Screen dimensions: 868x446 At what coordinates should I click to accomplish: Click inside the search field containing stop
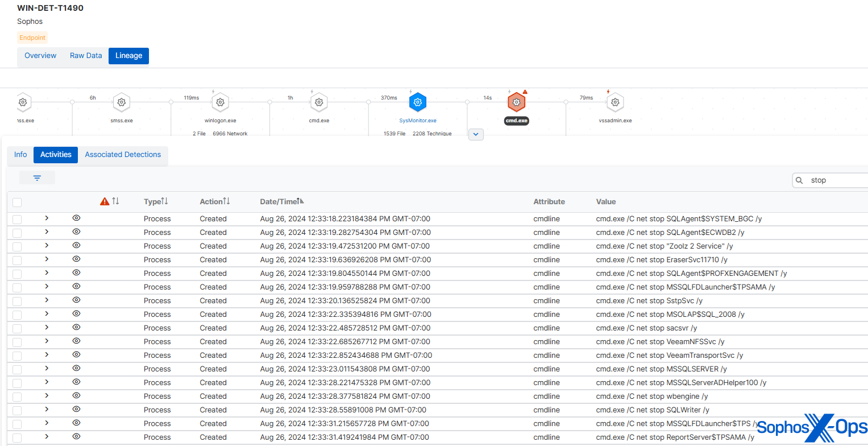tap(830, 180)
